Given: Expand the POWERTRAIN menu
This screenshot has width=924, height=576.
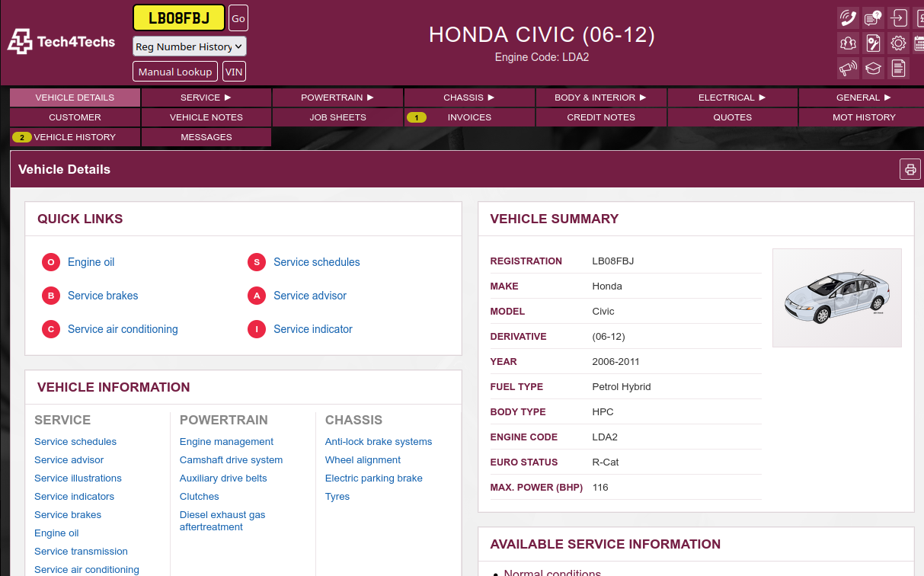Looking at the screenshot, I should point(337,98).
